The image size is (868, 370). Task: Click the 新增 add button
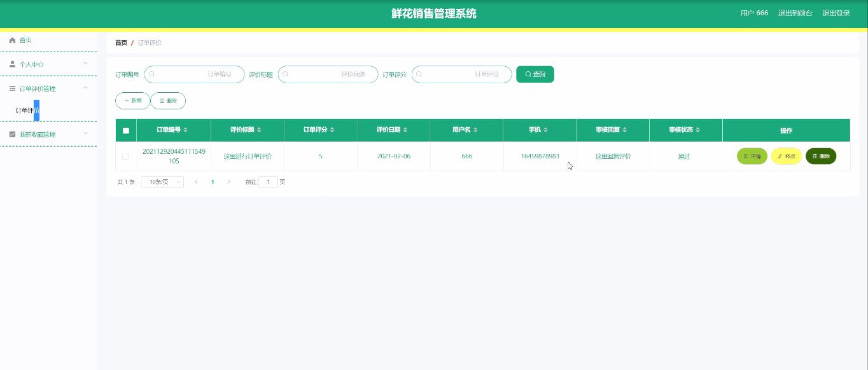point(132,100)
